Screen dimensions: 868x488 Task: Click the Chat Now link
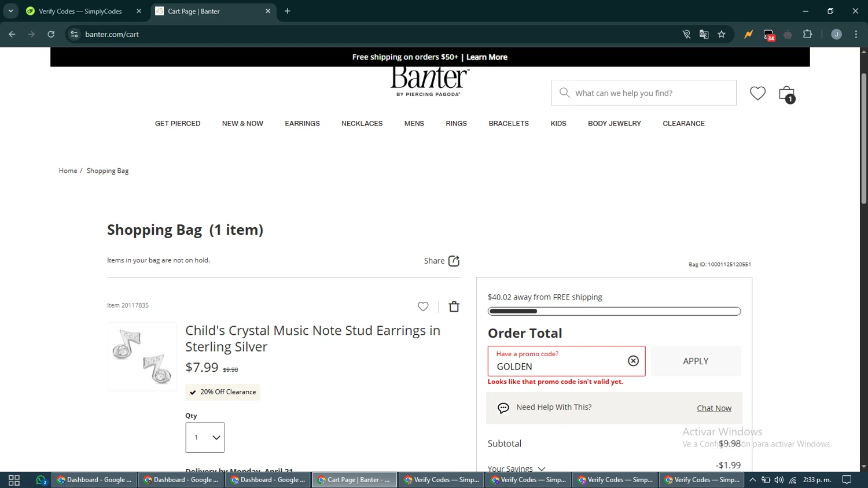(x=714, y=408)
